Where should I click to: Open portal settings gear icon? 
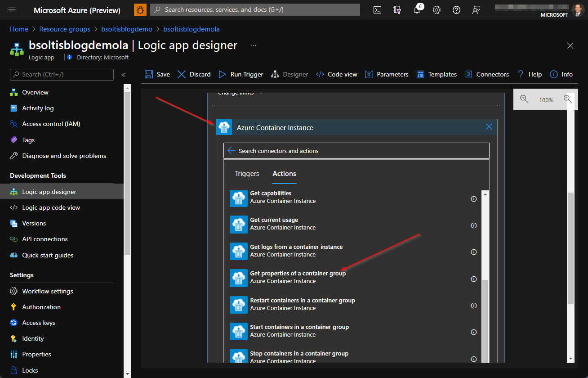pos(437,10)
